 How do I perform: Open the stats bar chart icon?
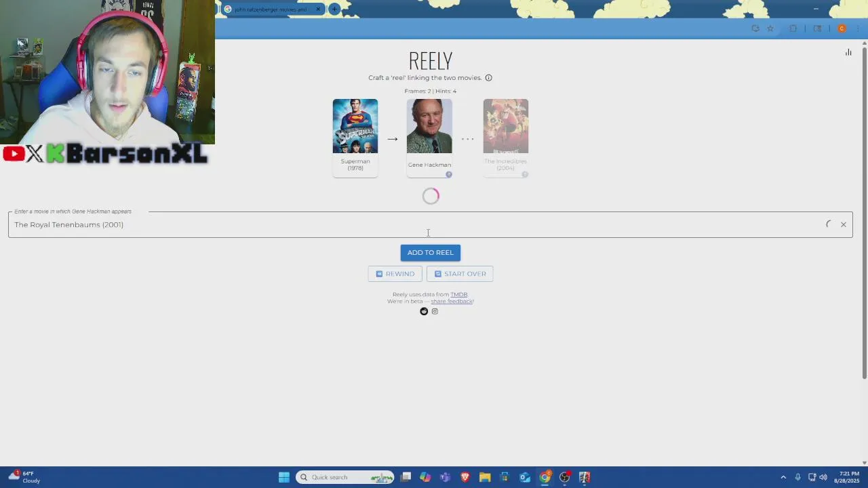[x=848, y=52]
